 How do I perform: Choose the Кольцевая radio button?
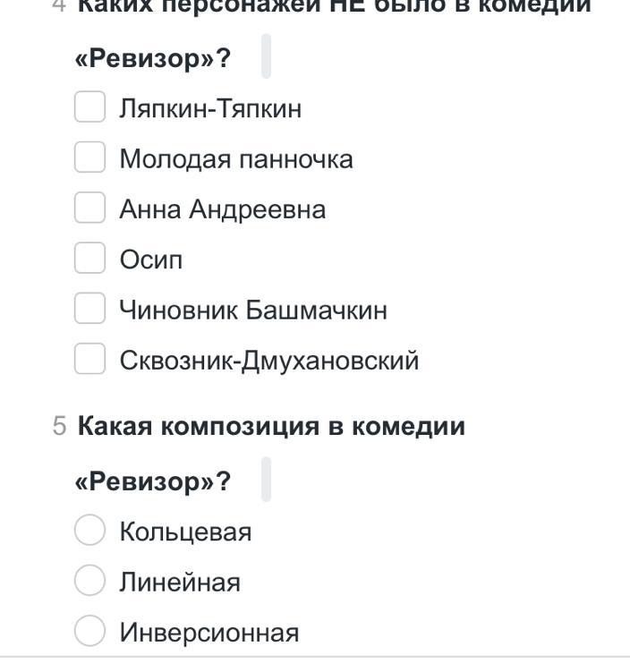[x=89, y=530]
